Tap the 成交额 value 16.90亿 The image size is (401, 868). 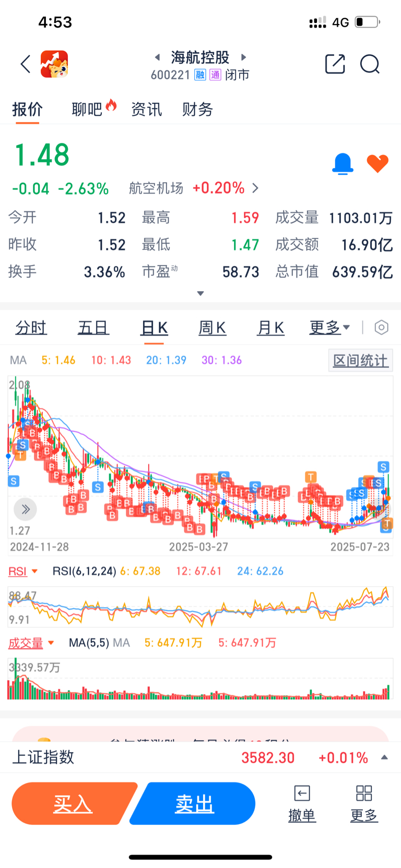point(367,244)
